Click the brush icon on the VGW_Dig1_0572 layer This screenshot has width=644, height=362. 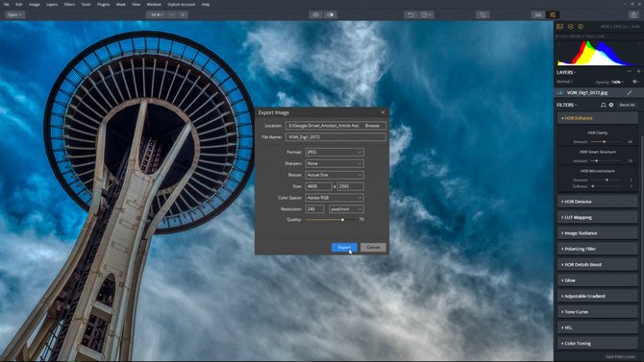pyautogui.click(x=630, y=93)
